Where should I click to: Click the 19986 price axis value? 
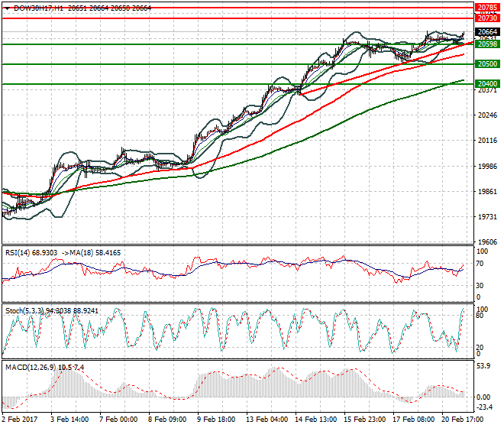487,166
